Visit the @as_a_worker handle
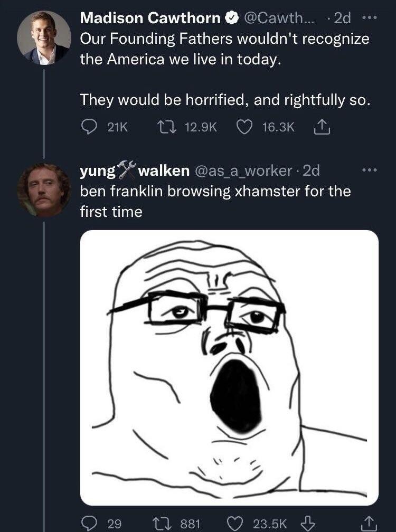Viewport: 396px width, 532px height. (244, 170)
